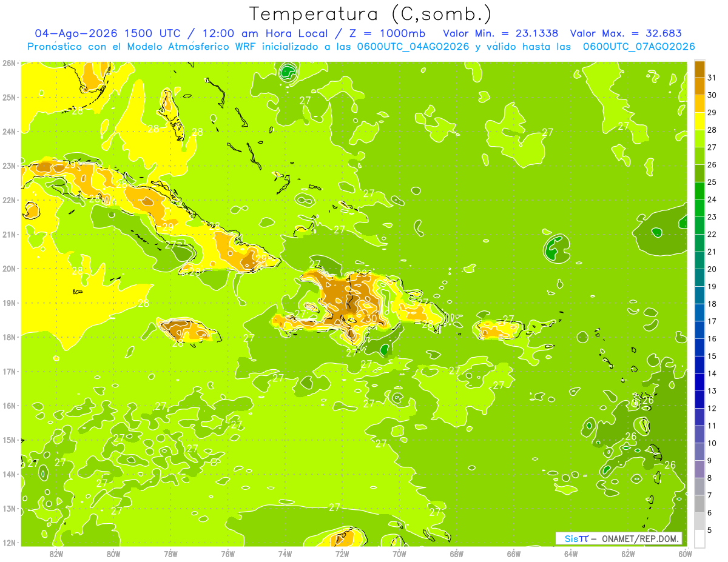The height and width of the screenshot is (562, 728).
Task: Click the '13N' latitude axis label
Action: (8, 508)
